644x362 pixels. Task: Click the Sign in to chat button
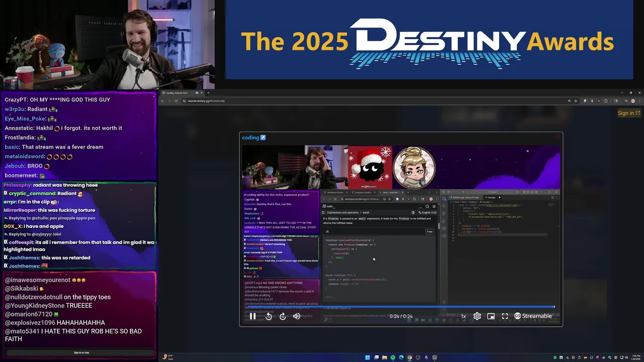point(82,352)
